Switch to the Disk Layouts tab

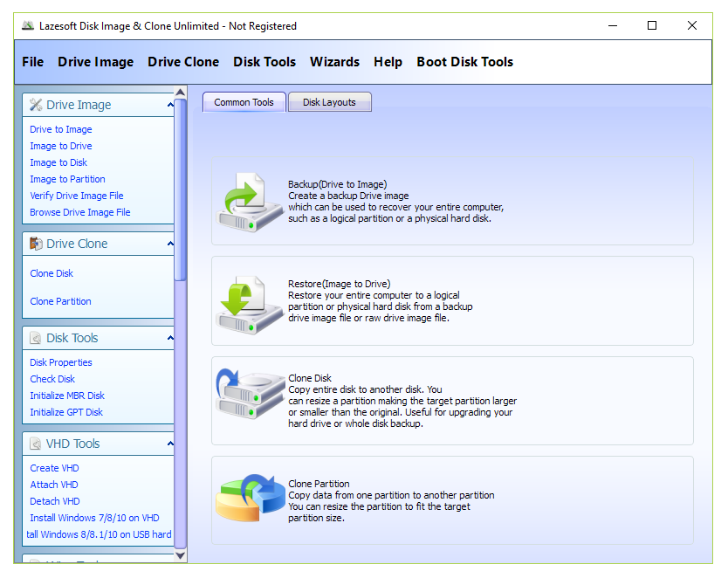(x=329, y=101)
